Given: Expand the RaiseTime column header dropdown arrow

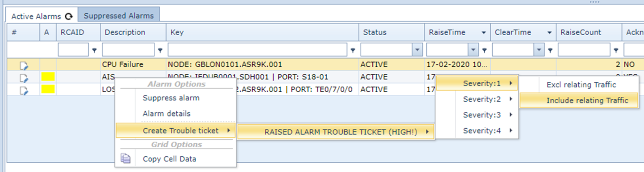Looking at the screenshot, I should point(483,32).
